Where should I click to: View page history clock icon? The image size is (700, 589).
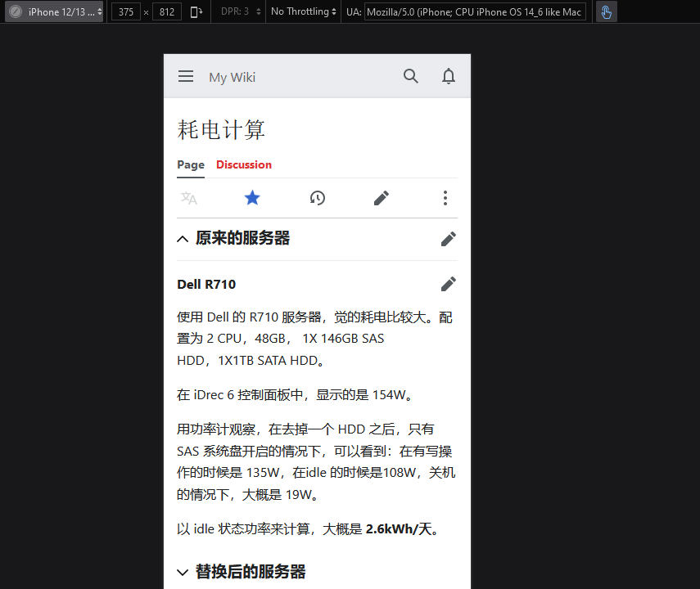(318, 198)
